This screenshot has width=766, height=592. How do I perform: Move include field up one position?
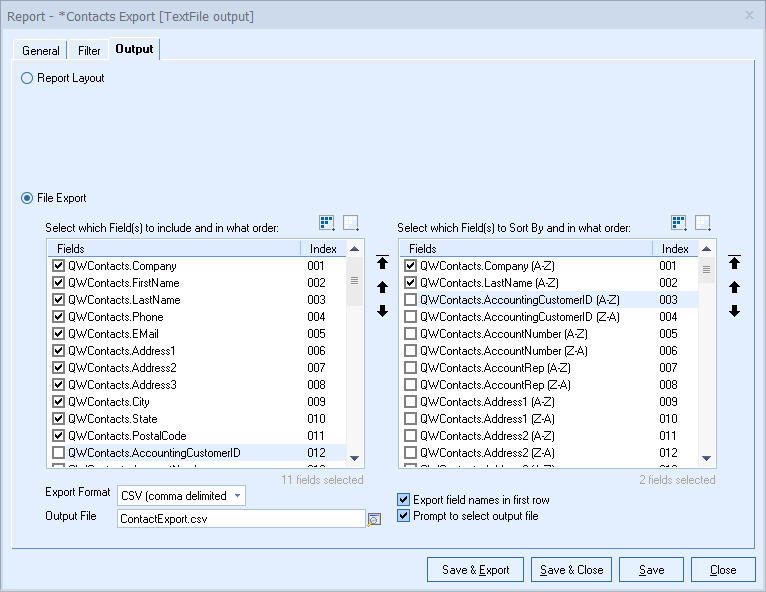coord(382,288)
